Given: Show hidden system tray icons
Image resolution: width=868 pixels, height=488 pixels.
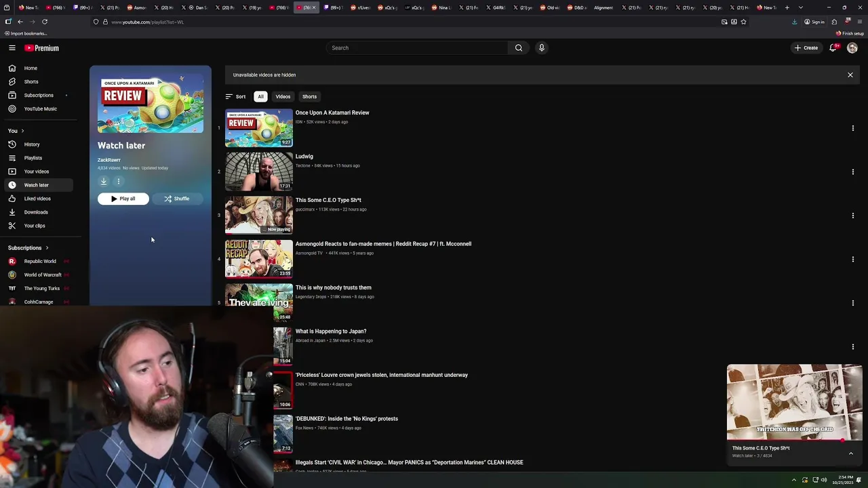Looking at the screenshot, I should pos(794,480).
